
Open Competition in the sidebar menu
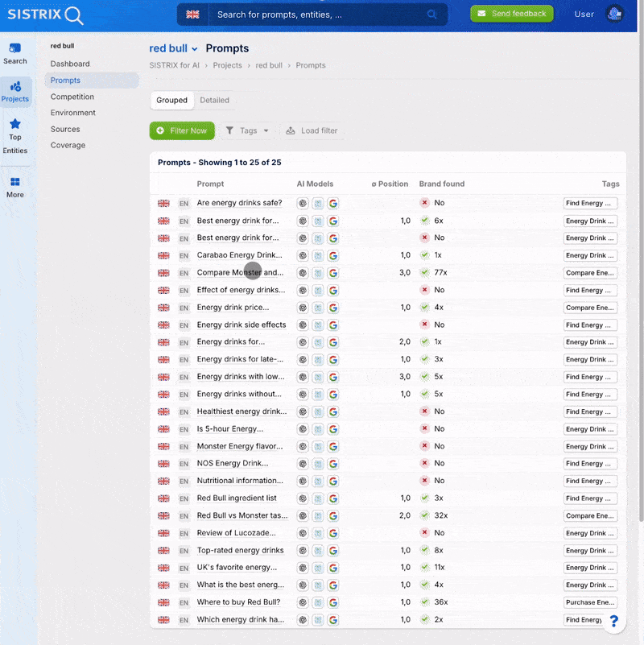tap(72, 97)
